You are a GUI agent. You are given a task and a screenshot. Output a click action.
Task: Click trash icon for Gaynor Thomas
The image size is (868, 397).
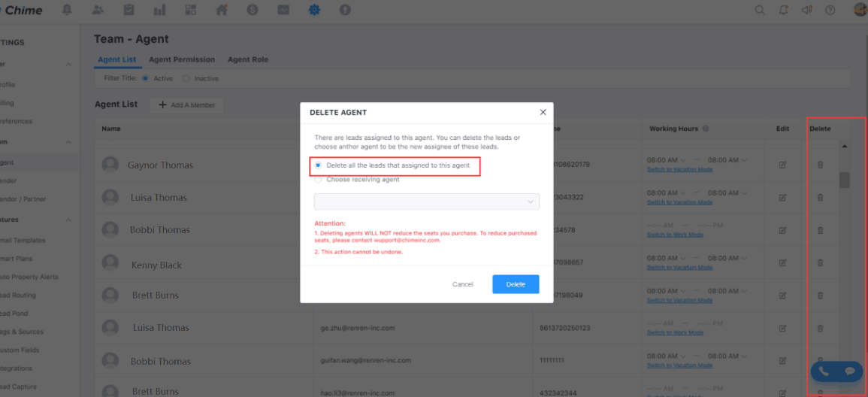(820, 165)
